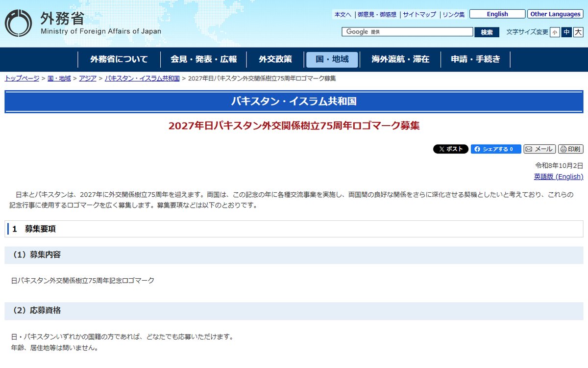This screenshot has height=368, width=588.
Task: Go to アジア breadcrumb link
Action: point(88,79)
